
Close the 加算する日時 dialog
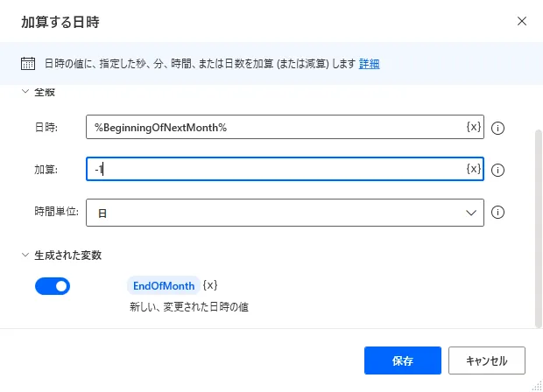click(522, 21)
